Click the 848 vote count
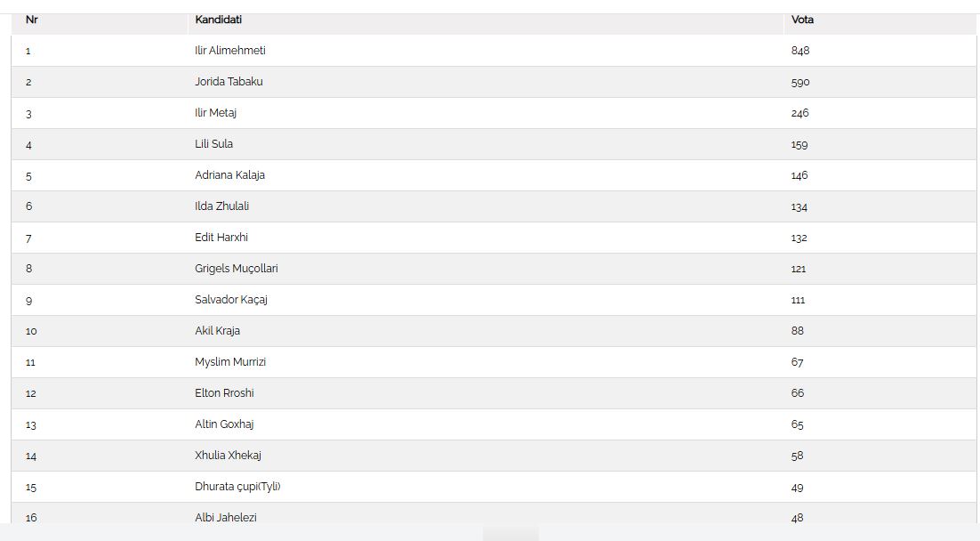Screen dimensions: 980x541 click(800, 51)
